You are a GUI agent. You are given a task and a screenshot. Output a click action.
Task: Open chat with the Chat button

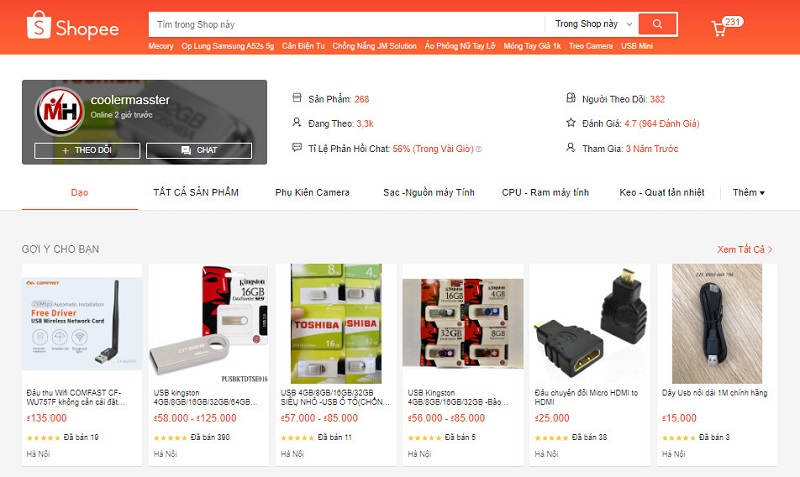tap(199, 150)
